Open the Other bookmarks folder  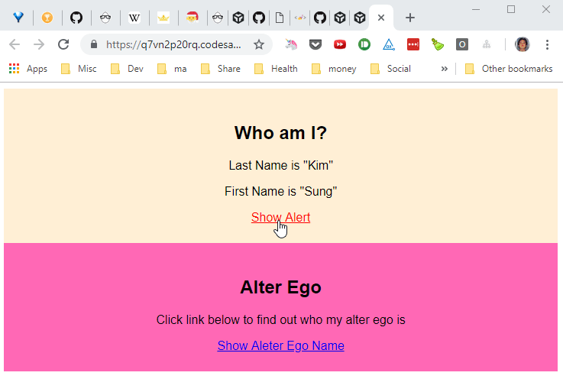click(509, 69)
